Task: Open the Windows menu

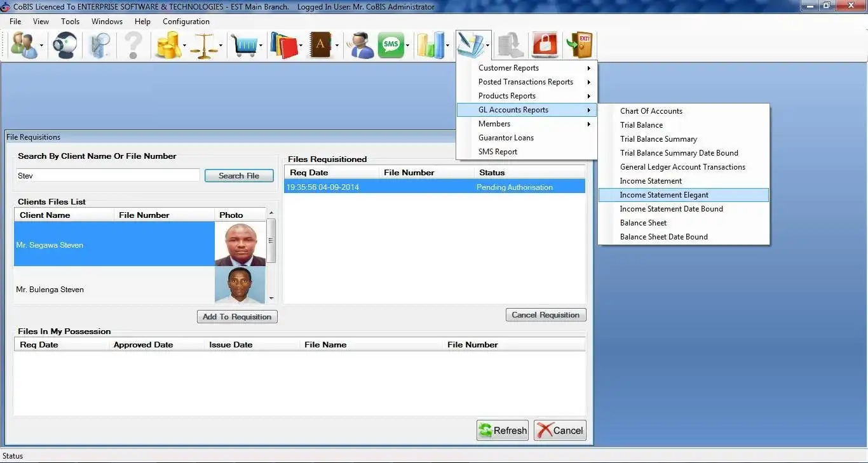Action: (107, 21)
